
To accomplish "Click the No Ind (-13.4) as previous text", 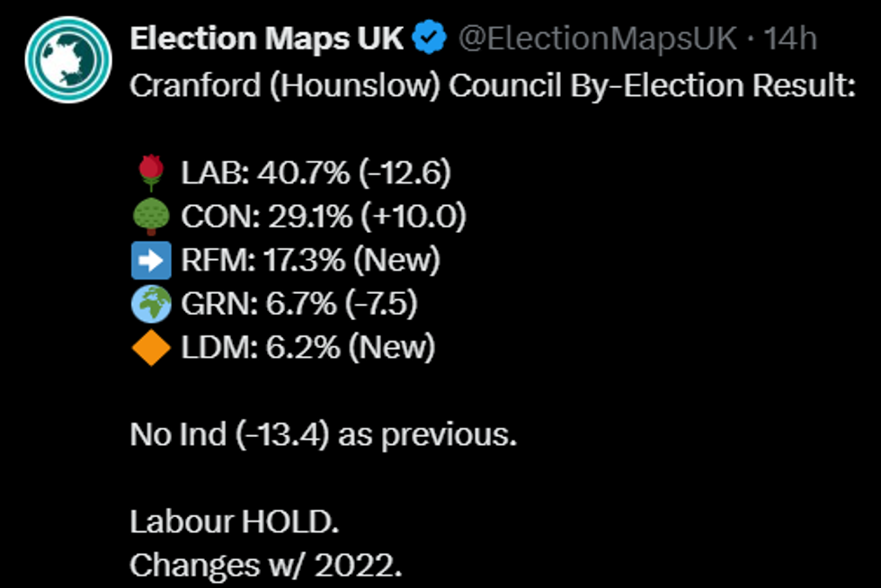I will point(324,434).
